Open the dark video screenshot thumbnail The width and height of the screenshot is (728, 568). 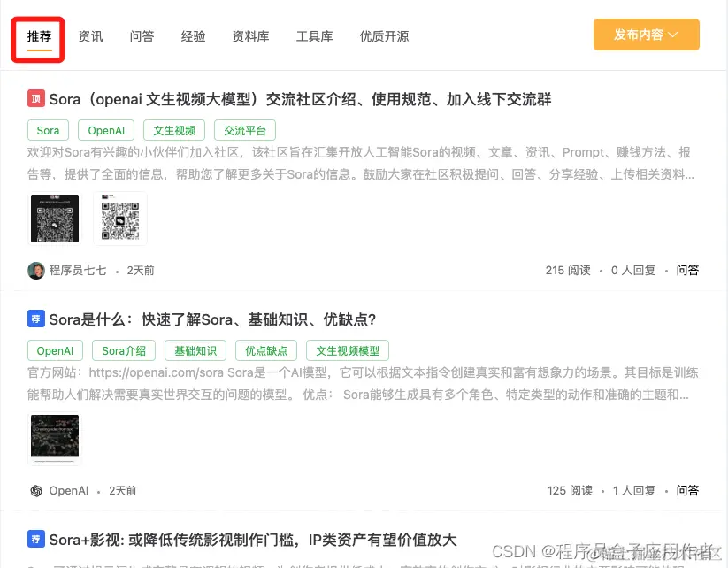pyautogui.click(x=55, y=439)
